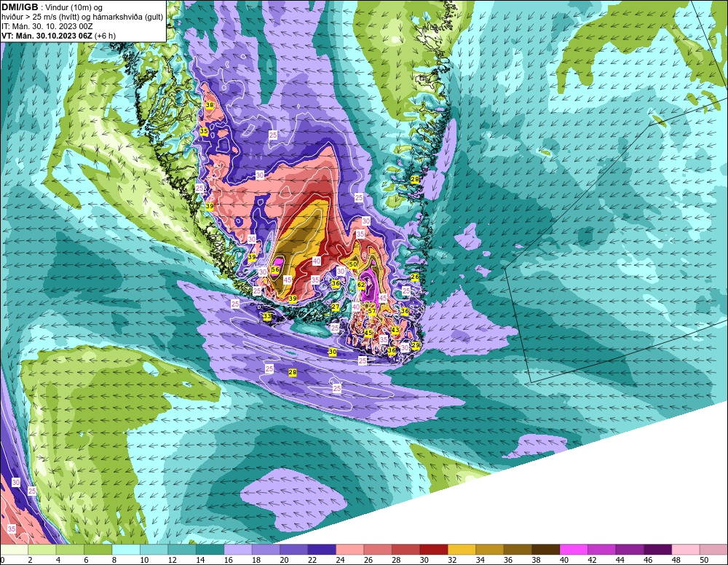Viewport: 728px width, 565px height.
Task: Click the yellow 27 gust label
Action: coord(336,307)
